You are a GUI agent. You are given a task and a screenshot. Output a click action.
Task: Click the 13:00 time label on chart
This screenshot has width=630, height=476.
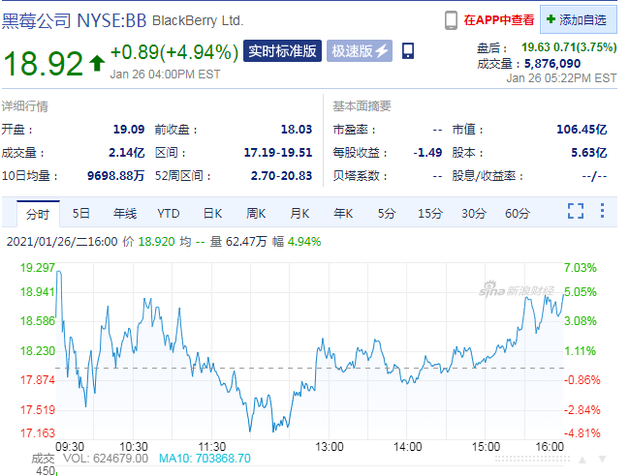click(329, 447)
